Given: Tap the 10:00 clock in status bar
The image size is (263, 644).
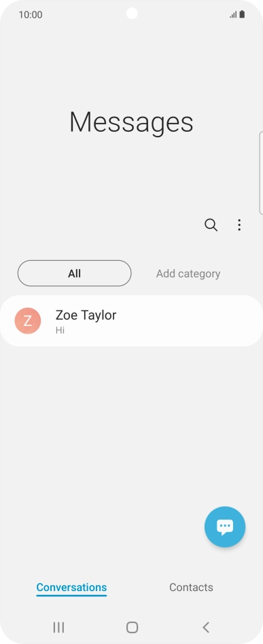Looking at the screenshot, I should [x=31, y=15].
